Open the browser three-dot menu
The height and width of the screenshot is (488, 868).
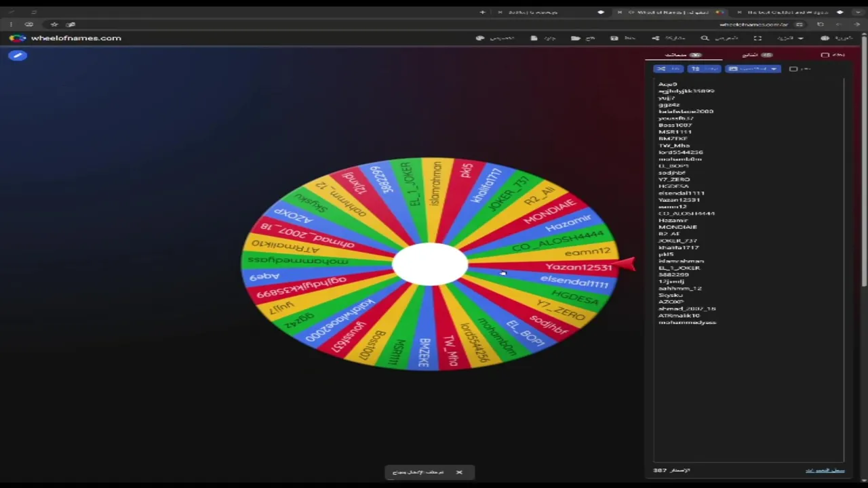tap(11, 24)
